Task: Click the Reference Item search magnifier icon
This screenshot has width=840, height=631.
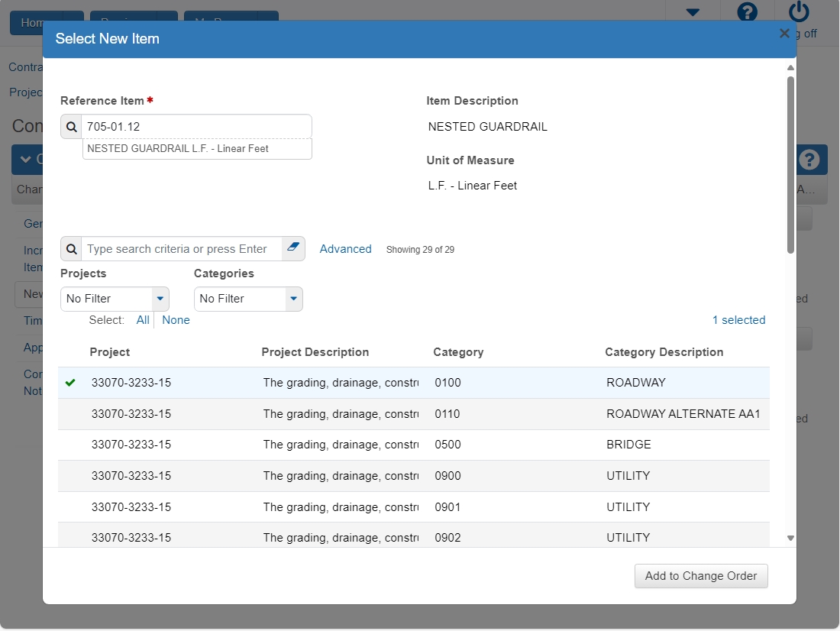Action: tap(71, 127)
